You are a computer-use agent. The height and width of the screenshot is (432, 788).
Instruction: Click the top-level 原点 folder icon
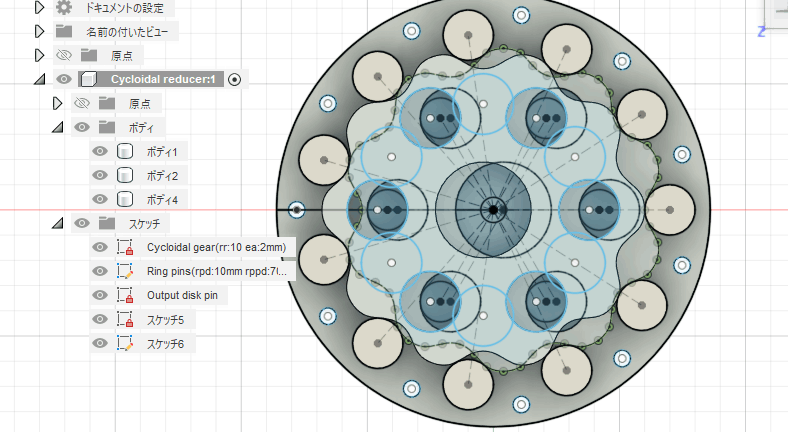[x=89, y=55]
